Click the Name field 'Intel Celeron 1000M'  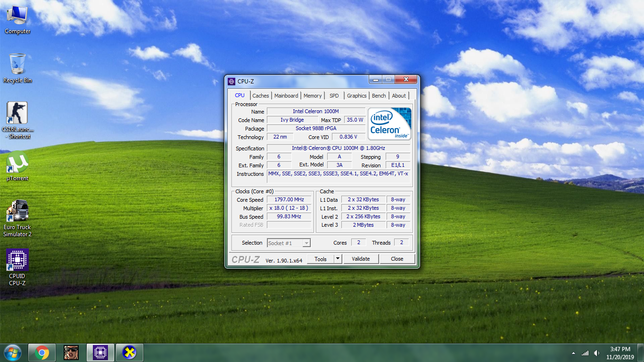tap(316, 111)
